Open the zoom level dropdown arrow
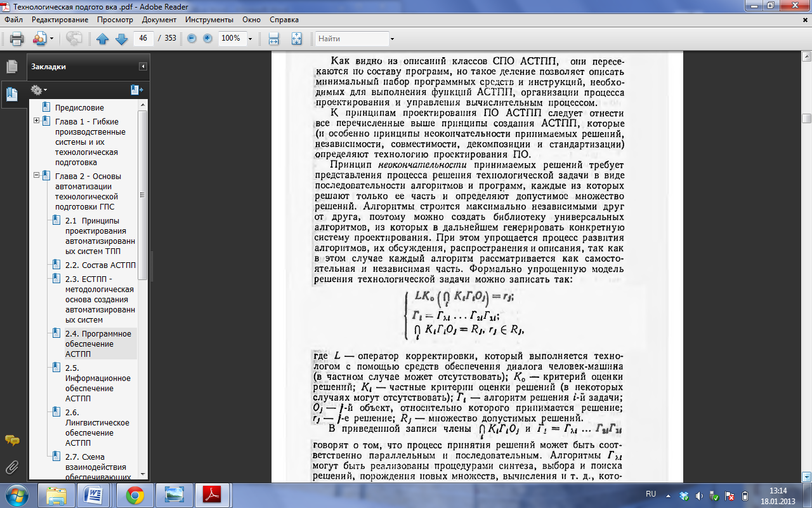The image size is (812, 508). tap(250, 39)
